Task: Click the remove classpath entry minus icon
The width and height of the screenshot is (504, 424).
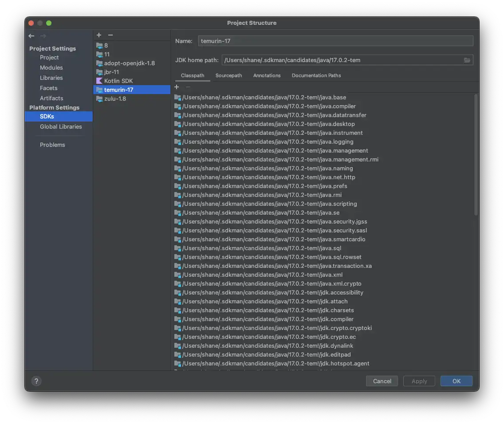Action: (x=188, y=87)
